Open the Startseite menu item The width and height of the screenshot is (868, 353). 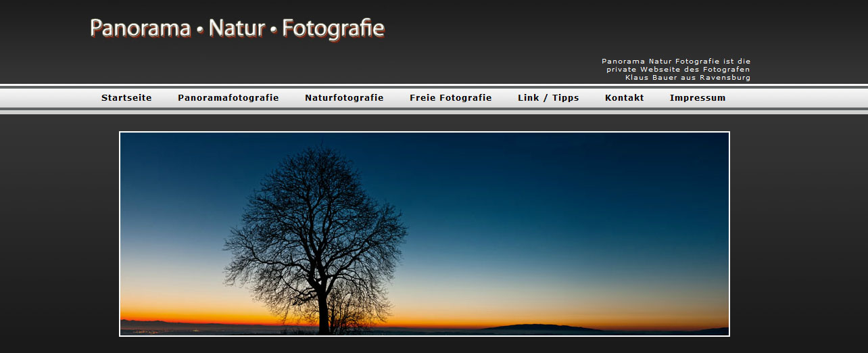[x=126, y=98]
